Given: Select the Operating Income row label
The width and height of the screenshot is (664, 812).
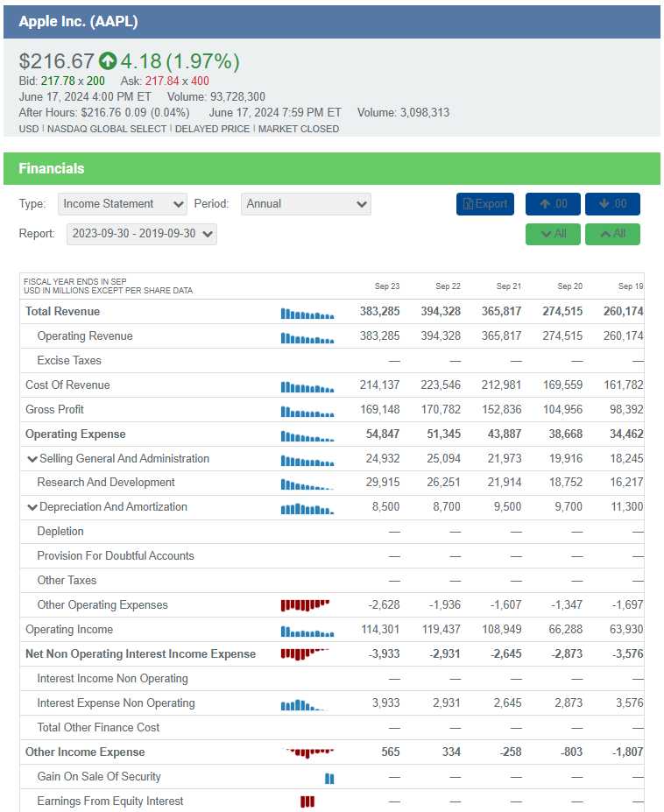Looking at the screenshot, I should [69, 630].
